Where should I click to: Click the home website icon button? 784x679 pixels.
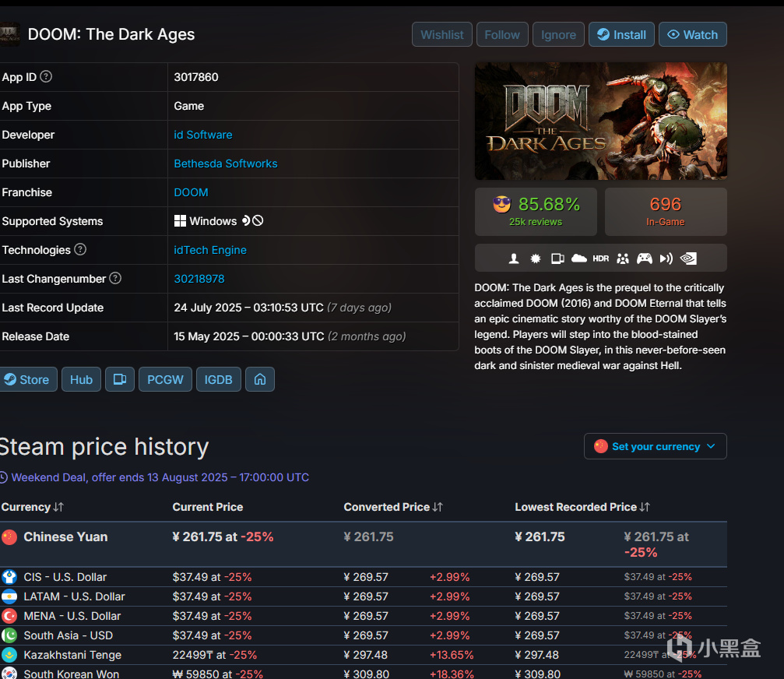(260, 379)
